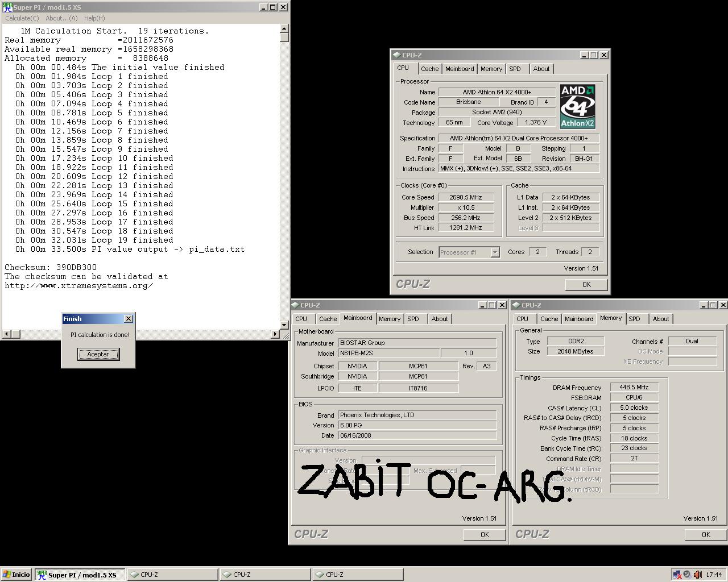Click the Command Rate value 2T
This screenshot has width=728, height=582.
[634, 459]
